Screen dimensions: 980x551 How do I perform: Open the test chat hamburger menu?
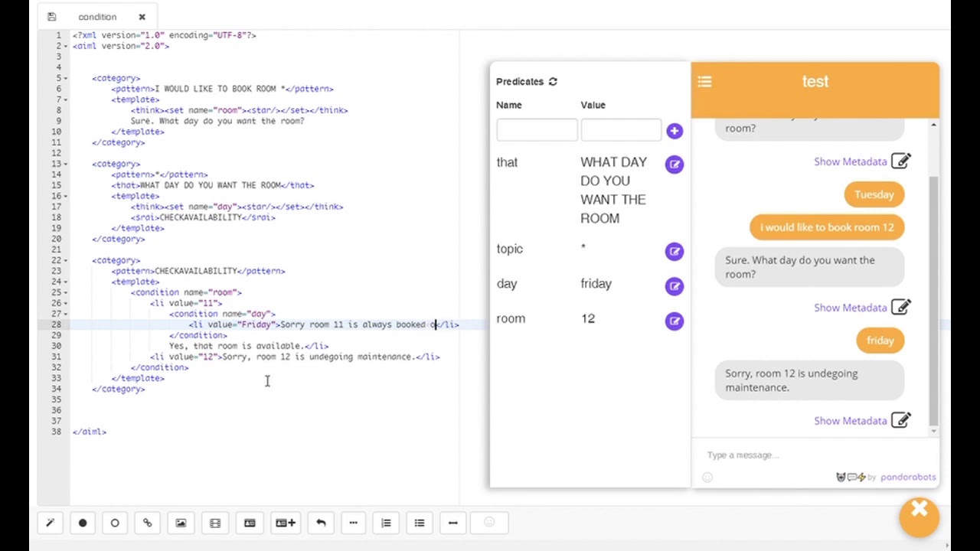pyautogui.click(x=704, y=81)
